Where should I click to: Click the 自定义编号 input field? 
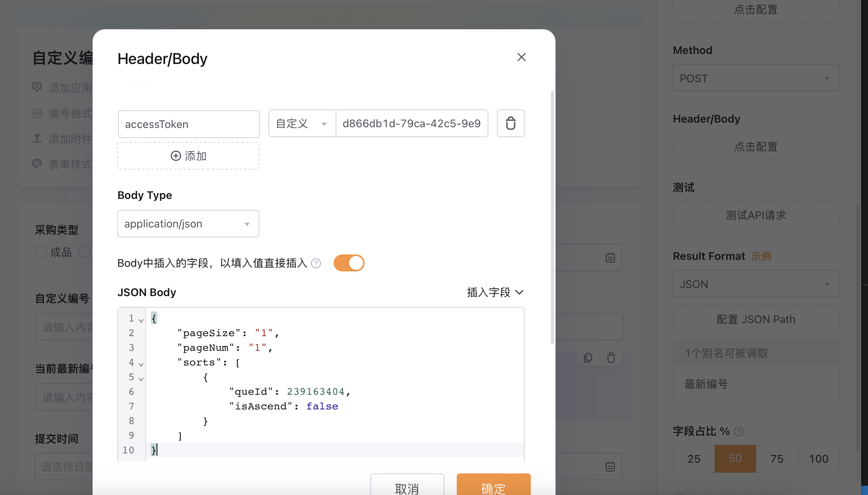pyautogui.click(x=64, y=327)
